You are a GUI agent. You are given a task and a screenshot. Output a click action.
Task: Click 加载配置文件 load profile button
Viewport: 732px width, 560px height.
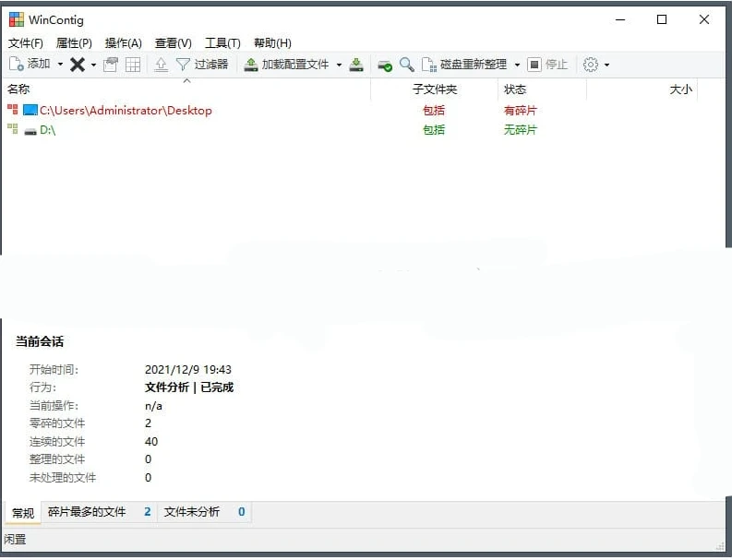287,65
